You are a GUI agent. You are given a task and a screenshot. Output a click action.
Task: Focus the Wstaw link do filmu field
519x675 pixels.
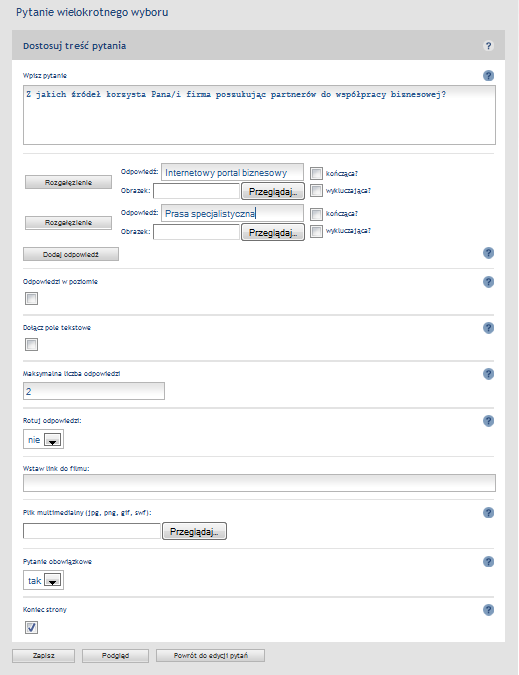(x=260, y=483)
